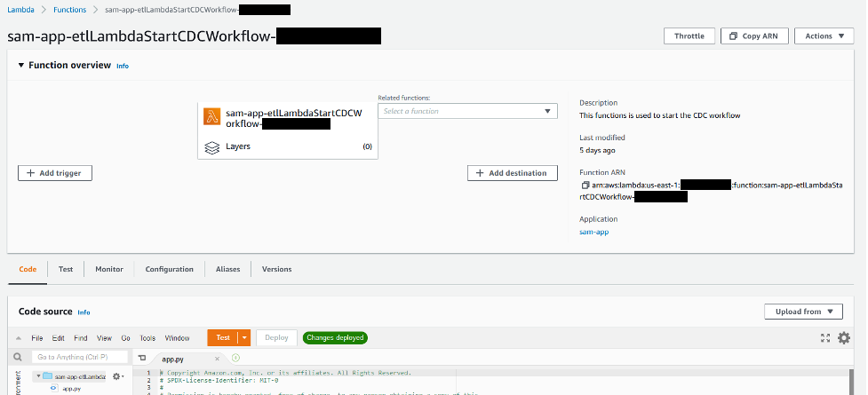
Task: Collapse the sam-app-etlLambda folder in tree
Action: point(39,376)
